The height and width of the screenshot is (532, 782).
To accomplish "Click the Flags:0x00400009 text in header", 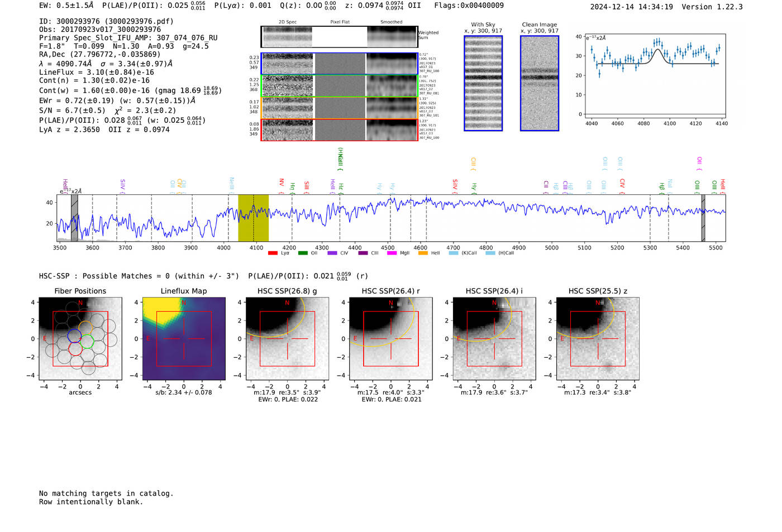I will tap(469, 5).
